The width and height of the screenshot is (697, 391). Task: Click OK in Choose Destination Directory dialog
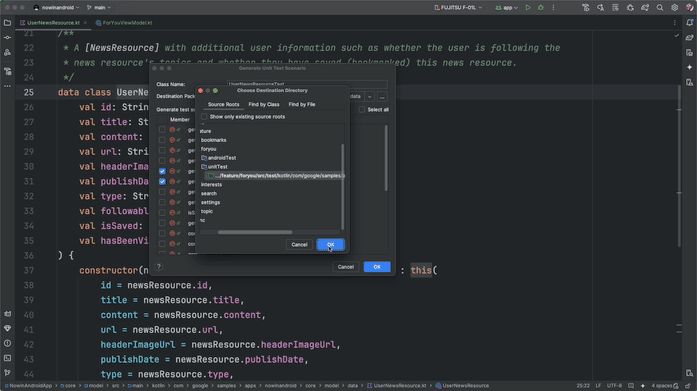coord(330,244)
